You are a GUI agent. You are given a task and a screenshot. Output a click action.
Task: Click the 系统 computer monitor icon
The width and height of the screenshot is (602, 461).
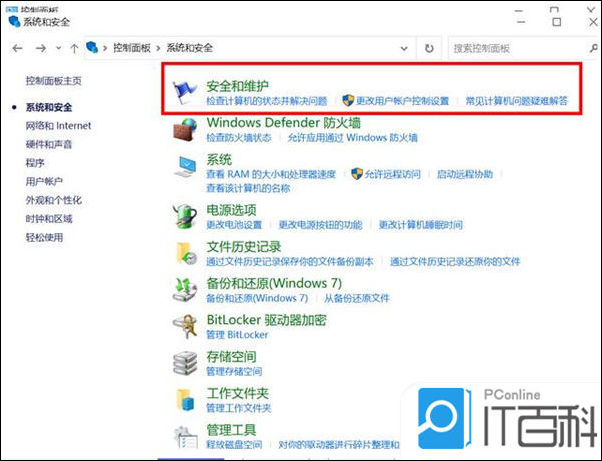185,166
